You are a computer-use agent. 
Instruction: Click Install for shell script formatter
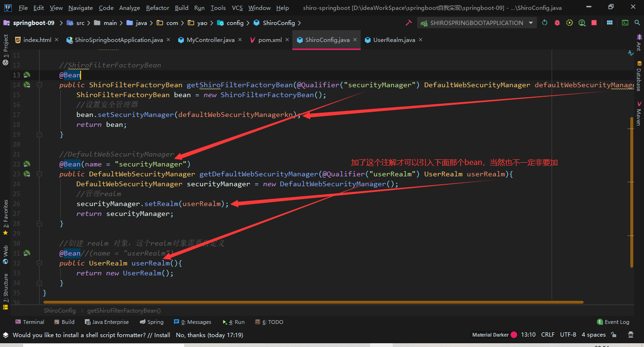click(x=162, y=335)
